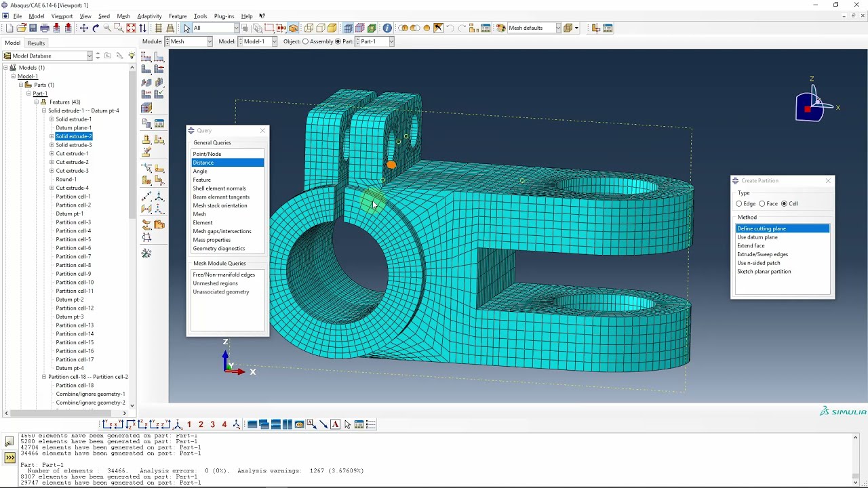Select the Assembly object radio button
The width and height of the screenshot is (868, 488).
[306, 41]
